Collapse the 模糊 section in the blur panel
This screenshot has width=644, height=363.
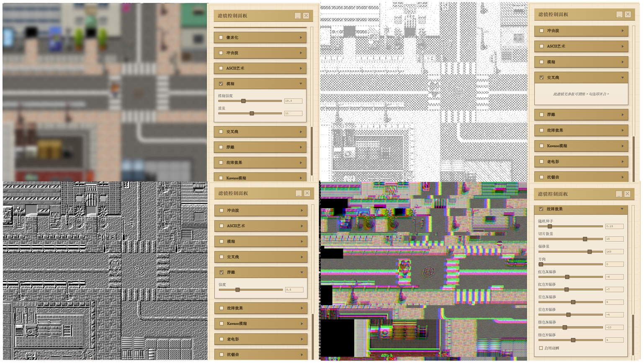coord(301,84)
